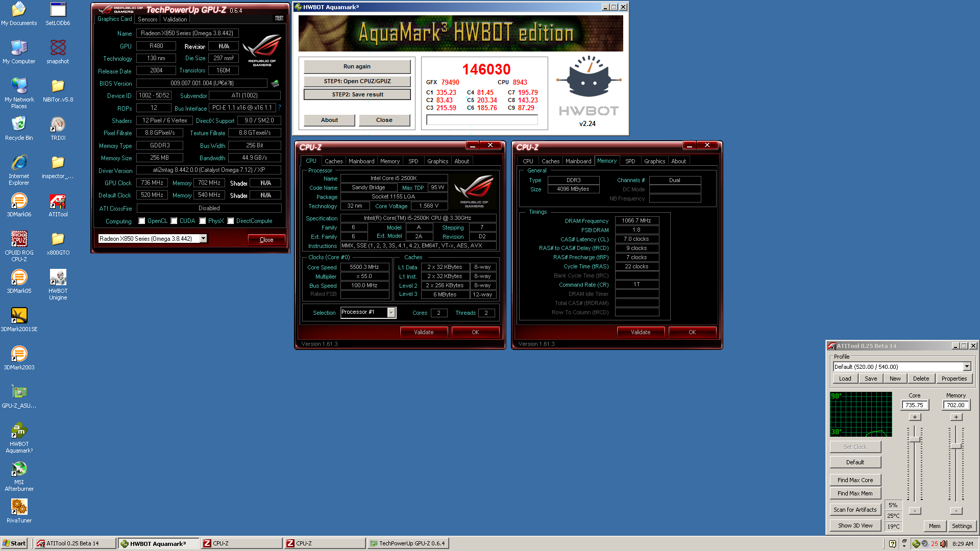Open x800GTO folder icon
The image size is (980, 551).
(58, 243)
